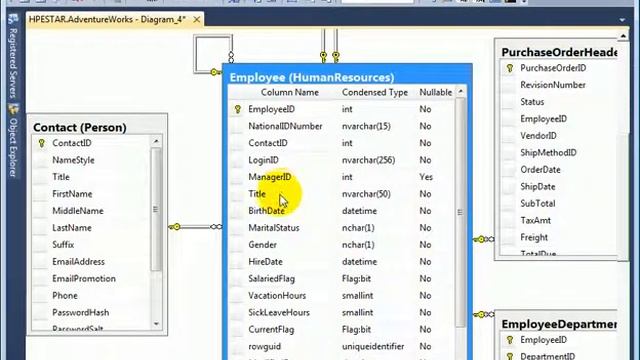640x360 pixels.
Task: Click scroll-down arrow in Contact table
Action: pyautogui.click(x=156, y=324)
